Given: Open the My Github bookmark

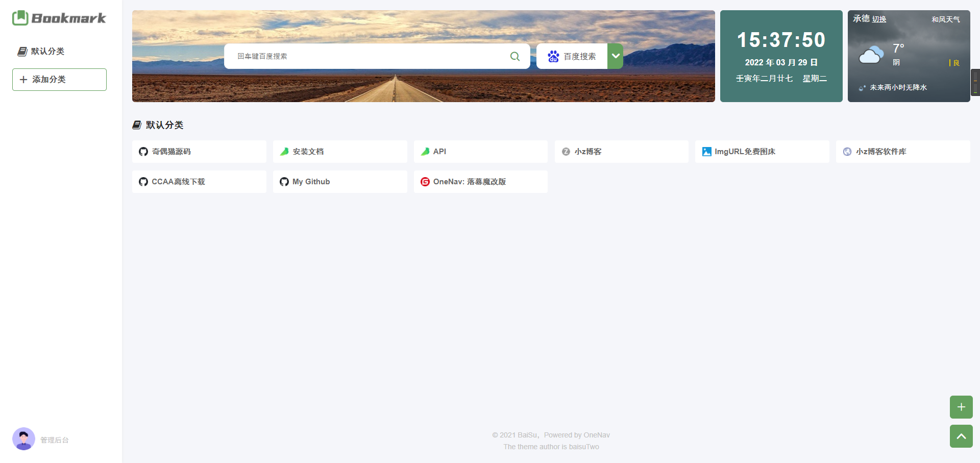Looking at the screenshot, I should pyautogui.click(x=340, y=182).
